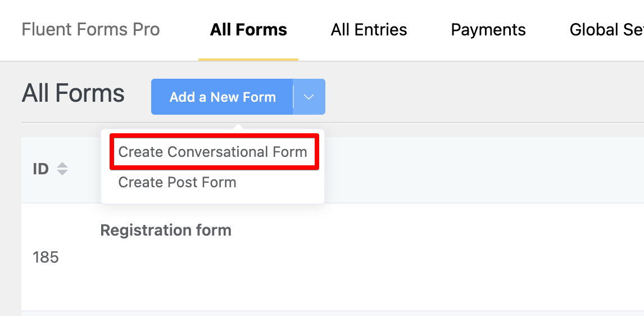Click the yellow underline beneath the All Forms tab
Screen dimensions: 644x316
pos(248,59)
